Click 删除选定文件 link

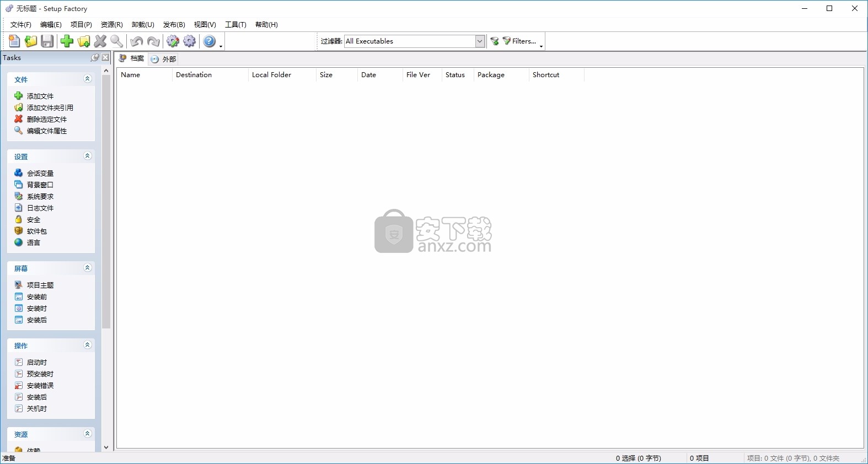(47, 119)
